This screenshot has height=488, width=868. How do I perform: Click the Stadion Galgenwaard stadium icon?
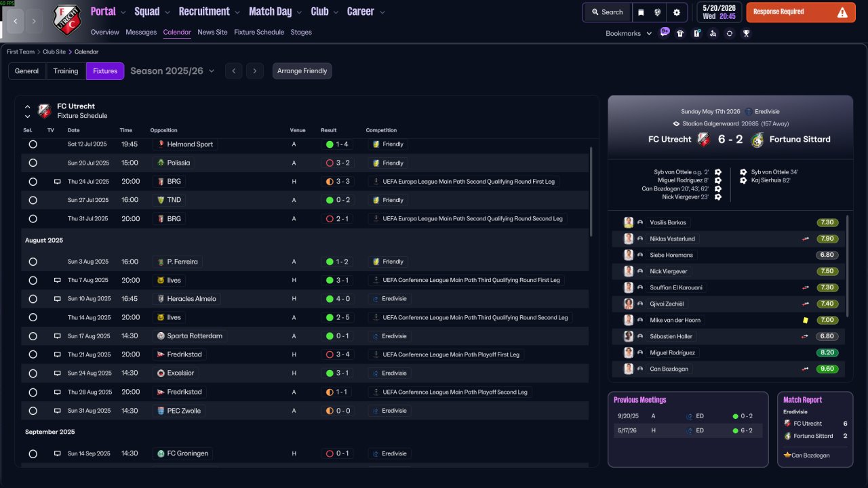(x=676, y=124)
